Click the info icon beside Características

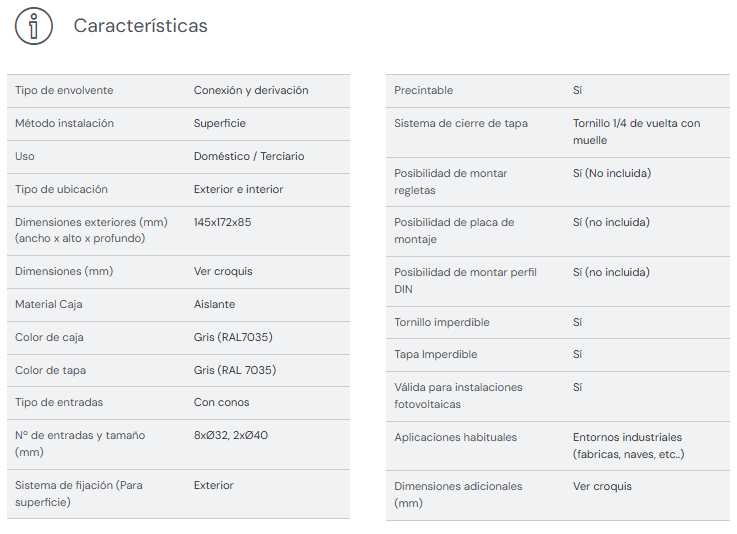pyautogui.click(x=33, y=26)
